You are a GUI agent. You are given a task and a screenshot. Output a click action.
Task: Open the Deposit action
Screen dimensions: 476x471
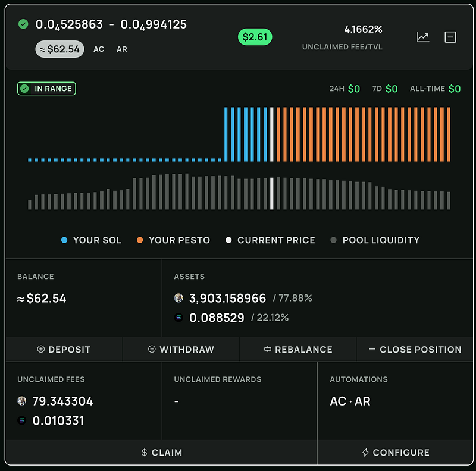click(64, 349)
